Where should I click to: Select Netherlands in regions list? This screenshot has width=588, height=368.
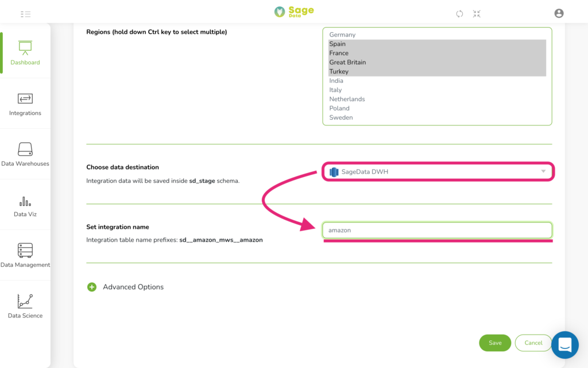437,99
